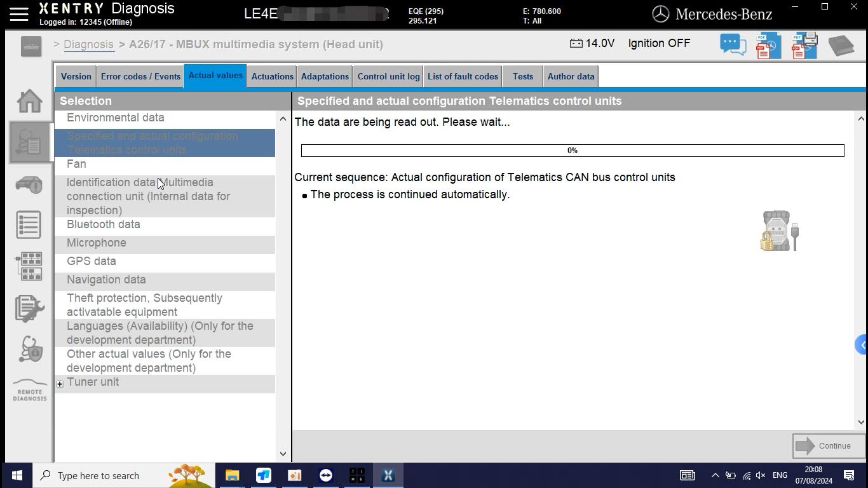
Task: Click Selection list scroll down arrow
Action: pos(283,454)
